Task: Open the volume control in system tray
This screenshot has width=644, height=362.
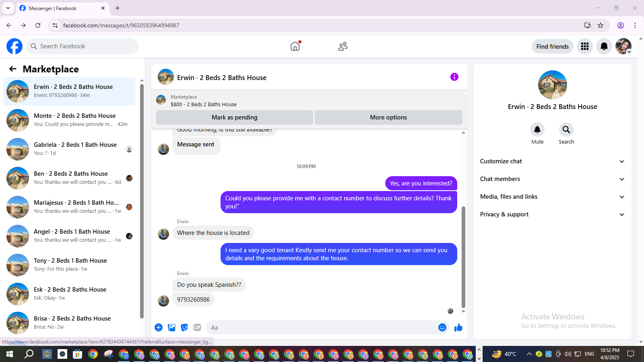Action: 568,354
